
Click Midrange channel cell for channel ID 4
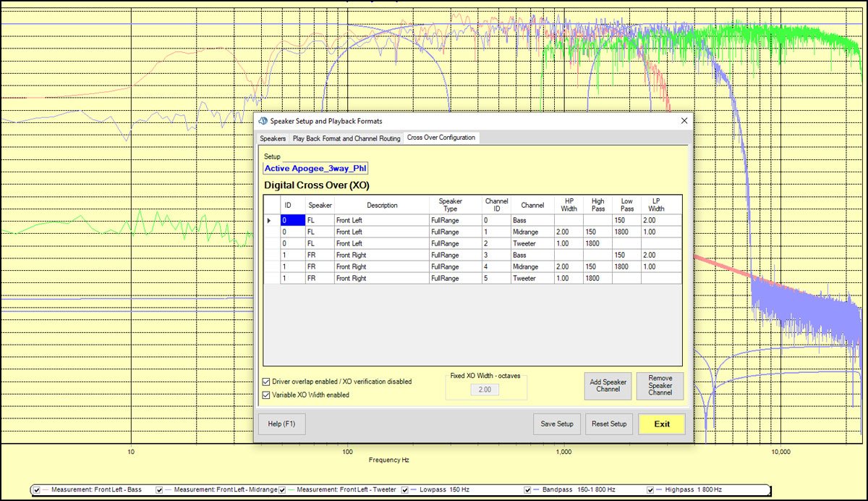(x=532, y=266)
